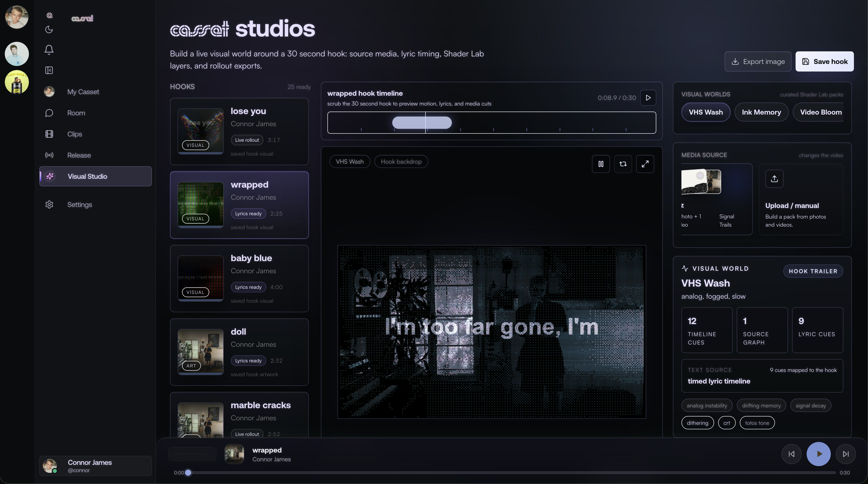The height and width of the screenshot is (484, 868).
Task: Skip to previous track
Action: tap(791, 454)
